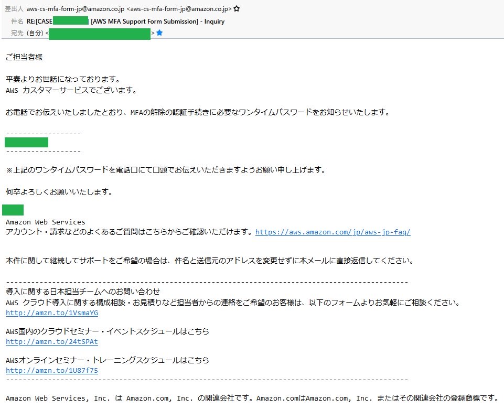Click the trademark footer starting 'Amazon Web Services, Inc.'
The image size is (504, 420).
tap(252, 398)
